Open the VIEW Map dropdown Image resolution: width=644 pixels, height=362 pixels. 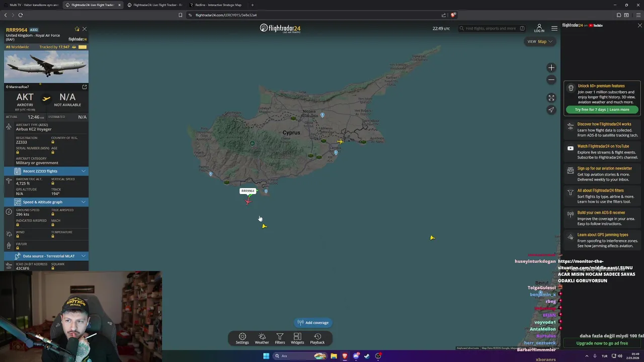540,42
